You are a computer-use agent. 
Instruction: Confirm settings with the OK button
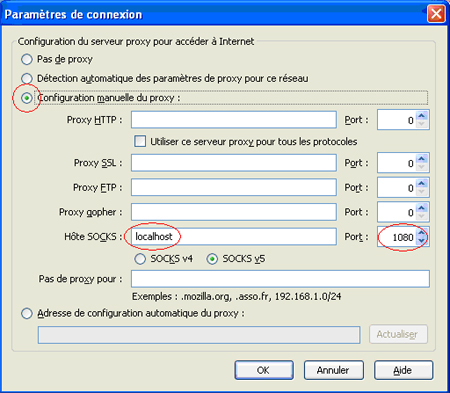coord(264,370)
